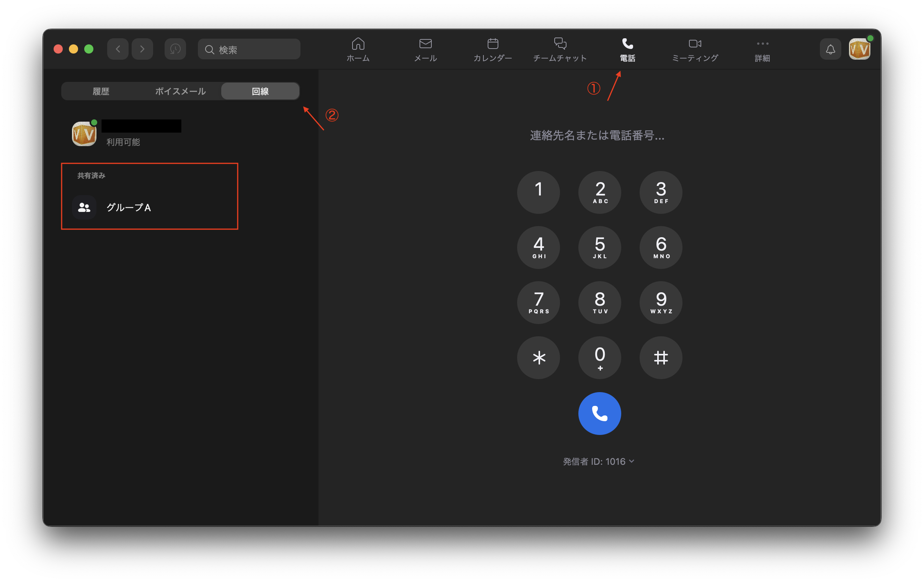Go back with the left arrow button
The image size is (924, 583).
118,49
